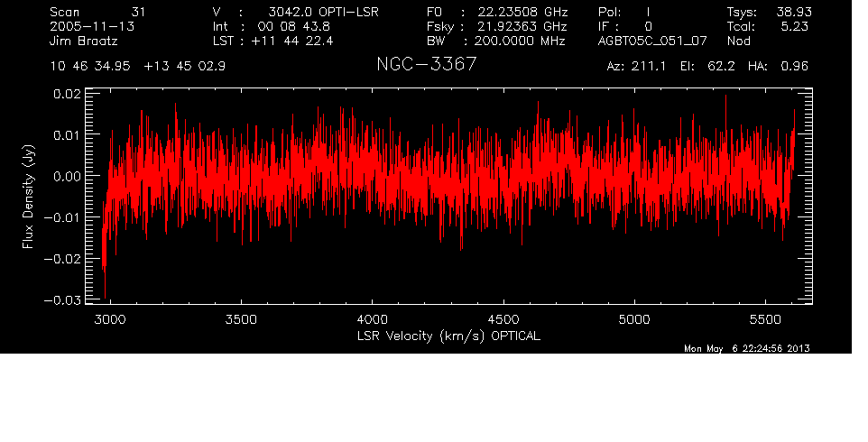Click the 4500 x-axis tick label

(503, 319)
